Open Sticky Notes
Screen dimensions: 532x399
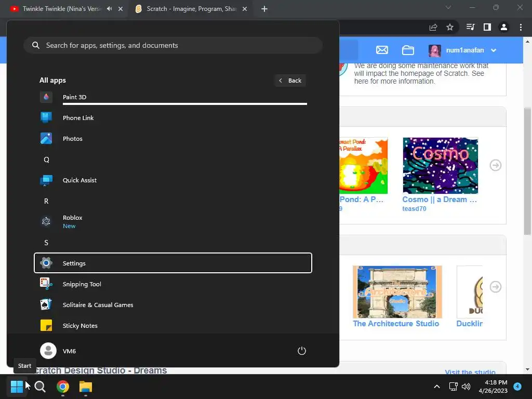click(x=172, y=325)
